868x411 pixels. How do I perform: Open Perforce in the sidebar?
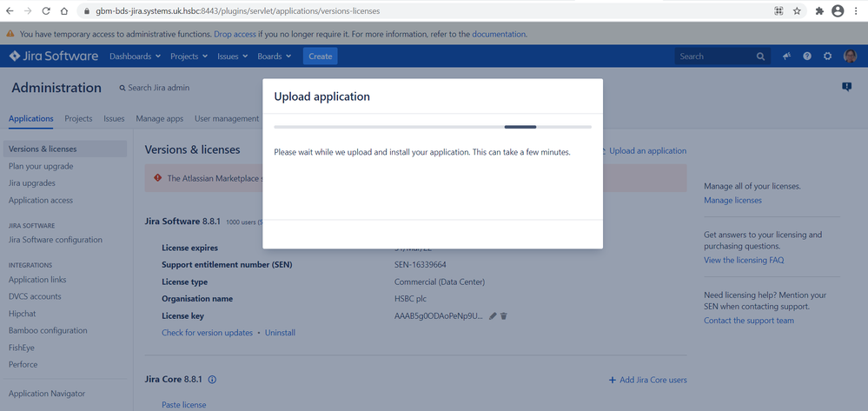tap(23, 364)
